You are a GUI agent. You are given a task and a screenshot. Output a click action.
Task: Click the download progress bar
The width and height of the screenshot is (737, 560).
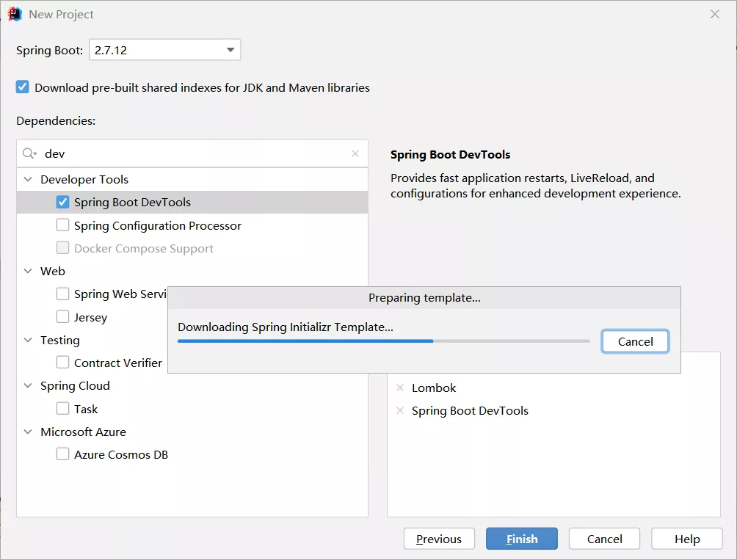tap(383, 341)
